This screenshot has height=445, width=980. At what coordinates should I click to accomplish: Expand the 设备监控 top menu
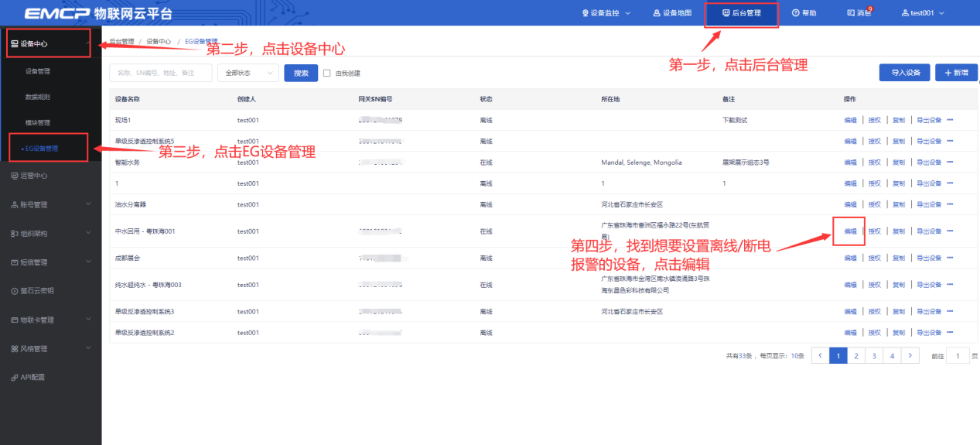point(606,13)
